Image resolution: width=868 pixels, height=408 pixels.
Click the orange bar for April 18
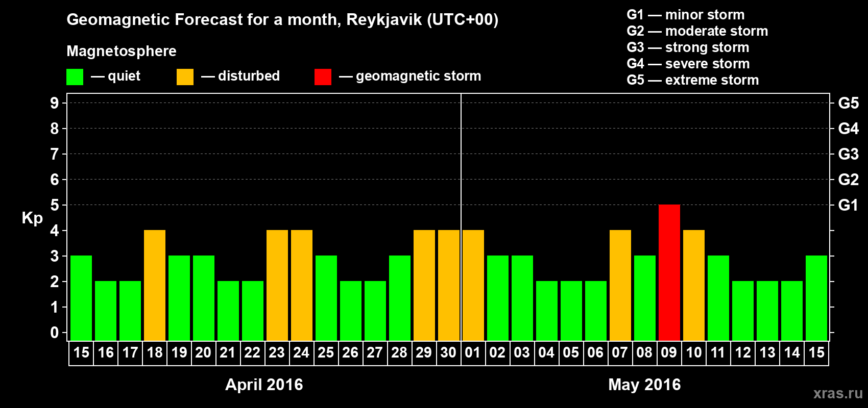155,285
